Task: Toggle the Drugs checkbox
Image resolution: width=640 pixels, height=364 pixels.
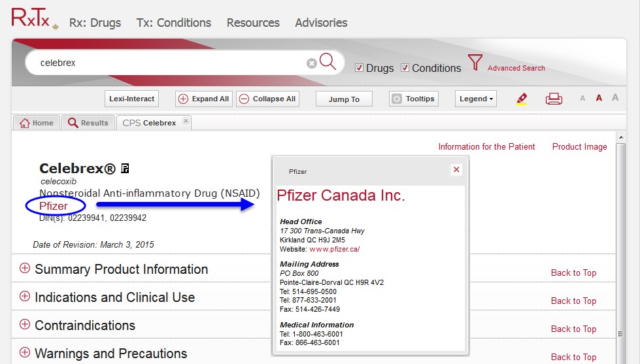Action: (x=359, y=68)
